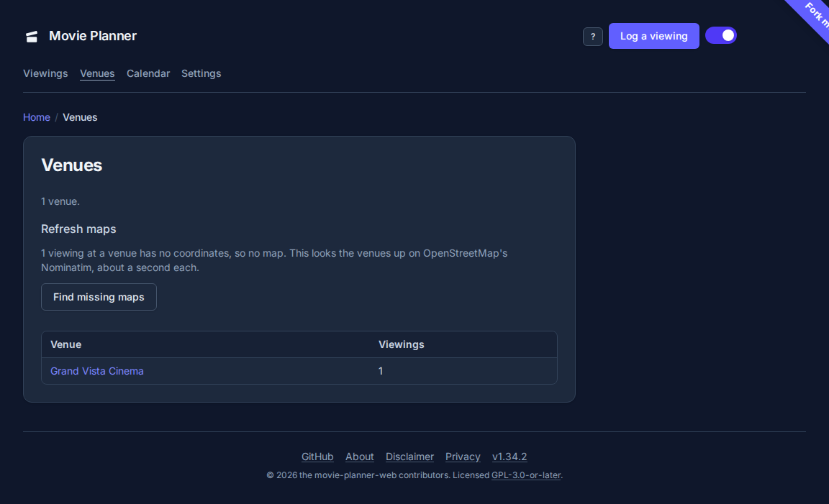829x504 pixels.
Task: Open the Grand Vista Cinema venue link
Action: tap(96, 371)
